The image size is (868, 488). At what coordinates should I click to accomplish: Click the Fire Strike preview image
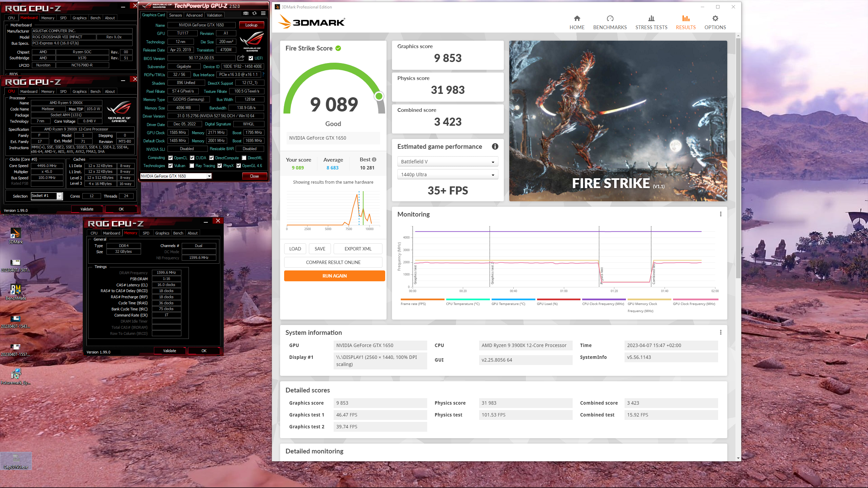[x=618, y=121]
